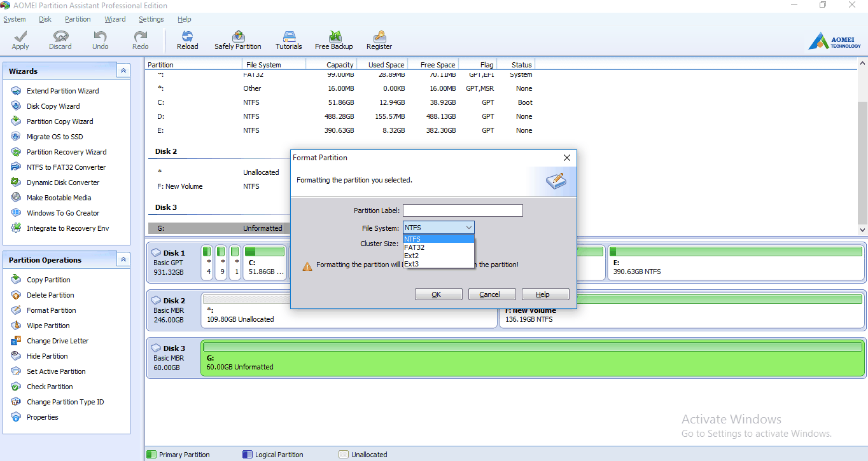The height and width of the screenshot is (461, 868).
Task: Choose Hide Partition operation
Action: click(39, 356)
